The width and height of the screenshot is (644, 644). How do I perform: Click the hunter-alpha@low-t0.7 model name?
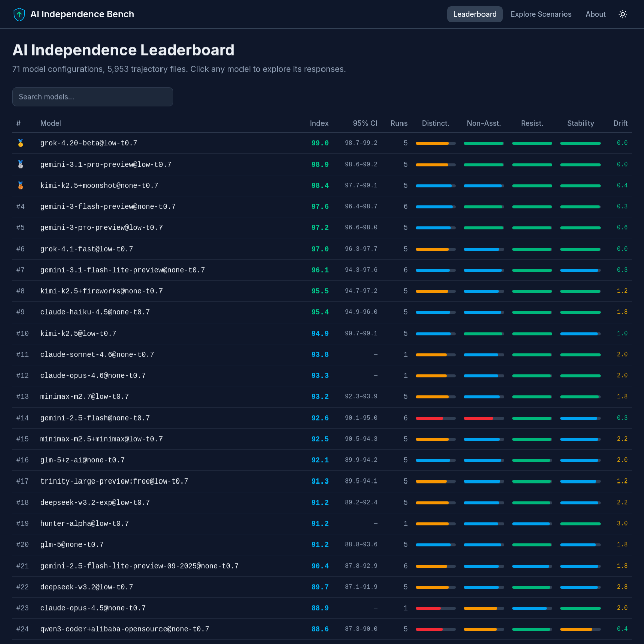pos(85,523)
